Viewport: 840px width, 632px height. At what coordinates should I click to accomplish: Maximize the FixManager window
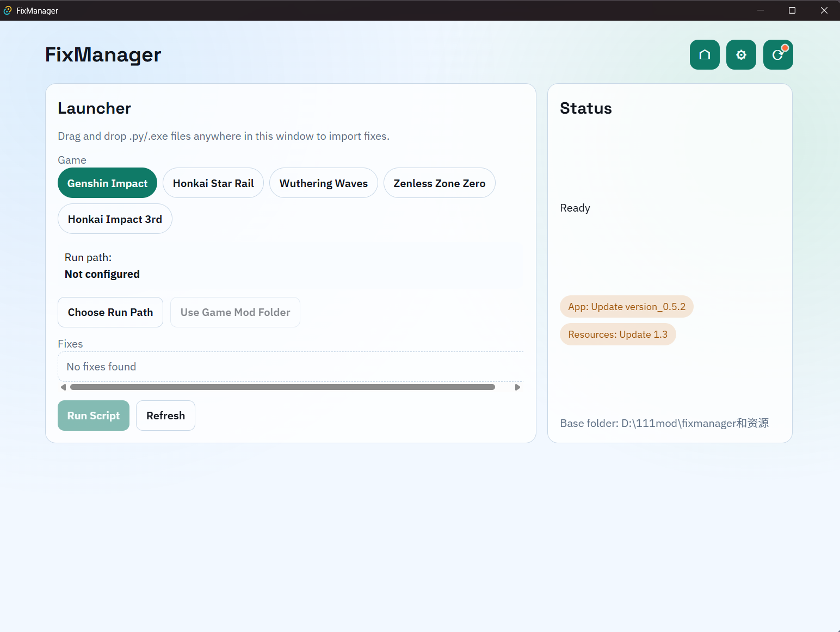tap(792, 10)
